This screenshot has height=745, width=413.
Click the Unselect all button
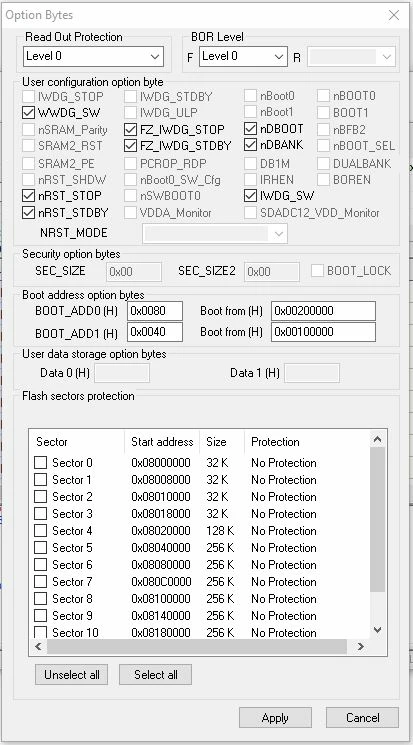[72, 675]
